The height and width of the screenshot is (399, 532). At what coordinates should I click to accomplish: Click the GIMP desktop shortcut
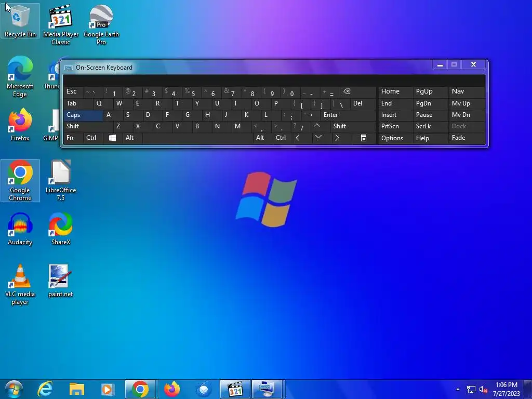pos(51,125)
